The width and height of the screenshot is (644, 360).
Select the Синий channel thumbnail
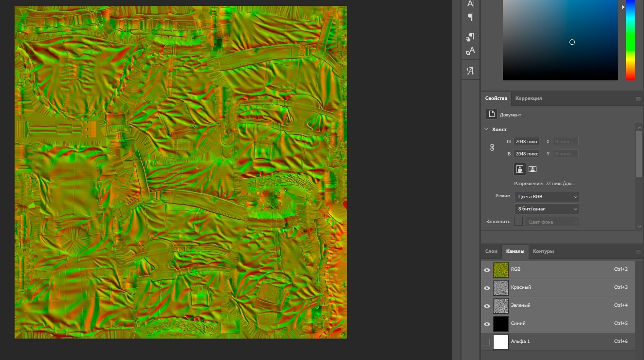pyautogui.click(x=501, y=324)
